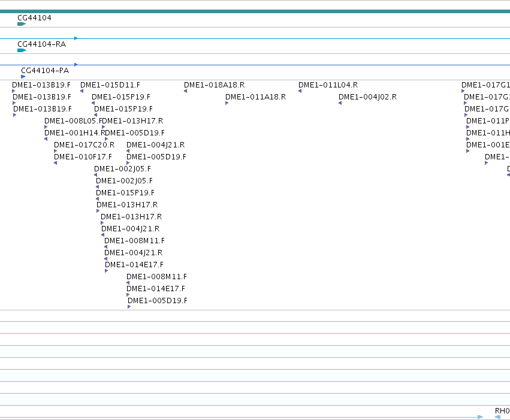Viewport: 510px width, 420px height.
Task: Click the blue arrow glyph under the CG44104-RA label
Action: pyautogui.click(x=22, y=50)
